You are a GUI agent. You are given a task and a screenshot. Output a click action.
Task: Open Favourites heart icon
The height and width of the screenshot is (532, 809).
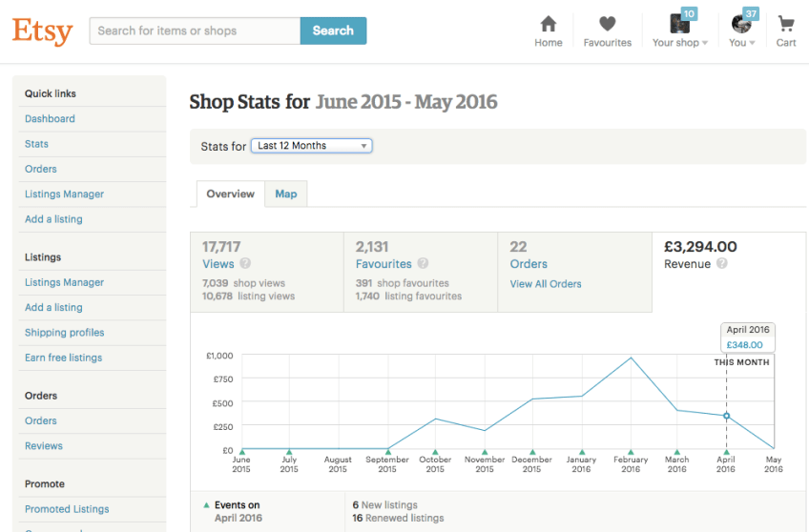(607, 25)
